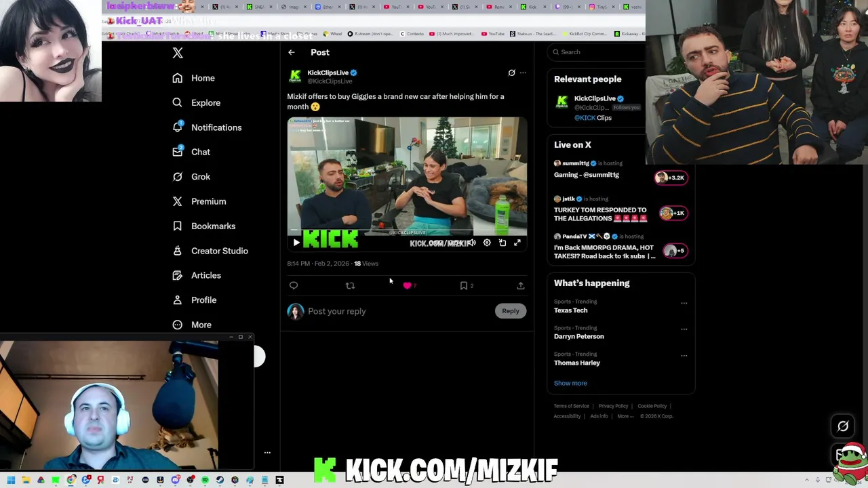The height and width of the screenshot is (488, 868).
Task: Open the Privacy Policy link
Action: coord(613,406)
